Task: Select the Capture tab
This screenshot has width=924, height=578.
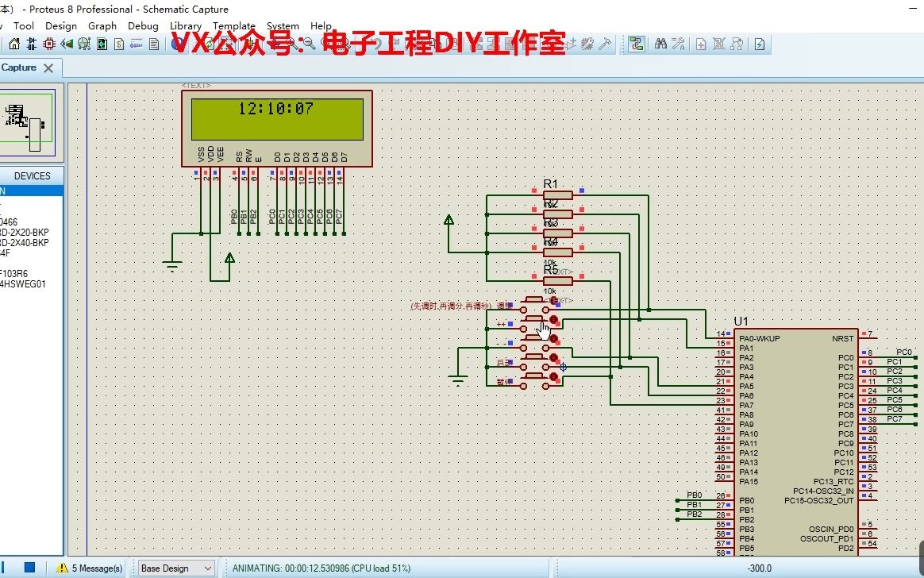Action: point(17,68)
